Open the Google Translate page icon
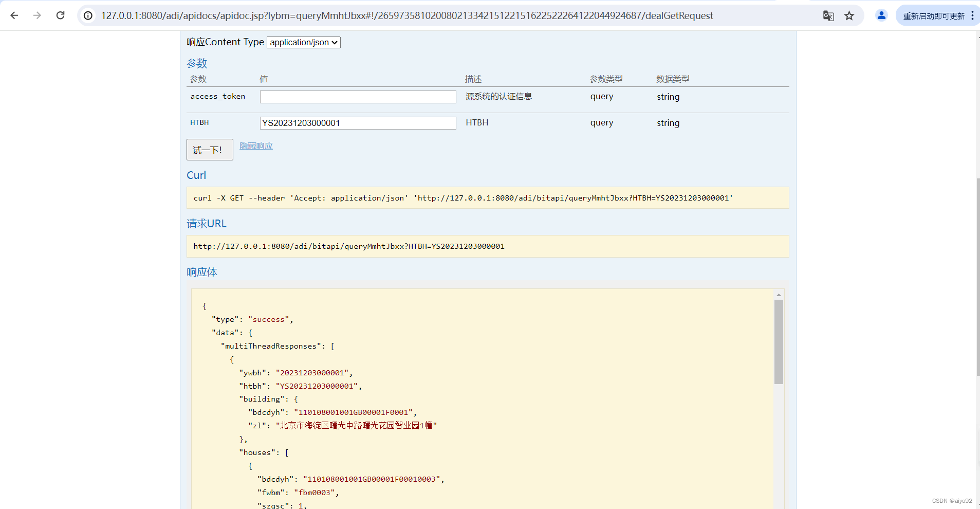The height and width of the screenshot is (509, 980). (x=828, y=15)
